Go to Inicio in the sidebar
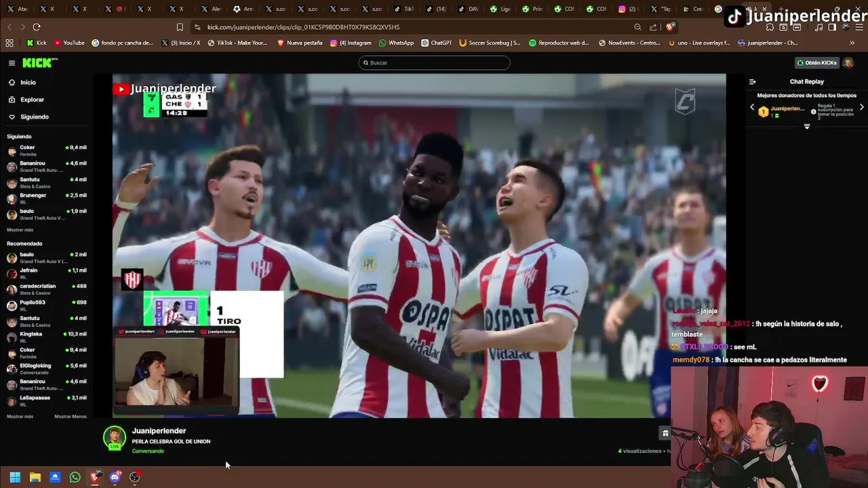The width and height of the screenshot is (868, 488). [x=28, y=82]
